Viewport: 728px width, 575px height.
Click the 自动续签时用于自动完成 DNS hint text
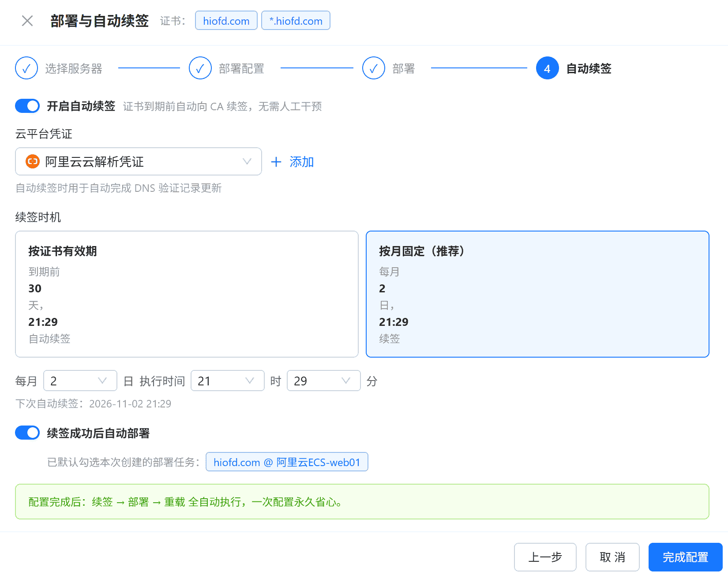point(119,188)
